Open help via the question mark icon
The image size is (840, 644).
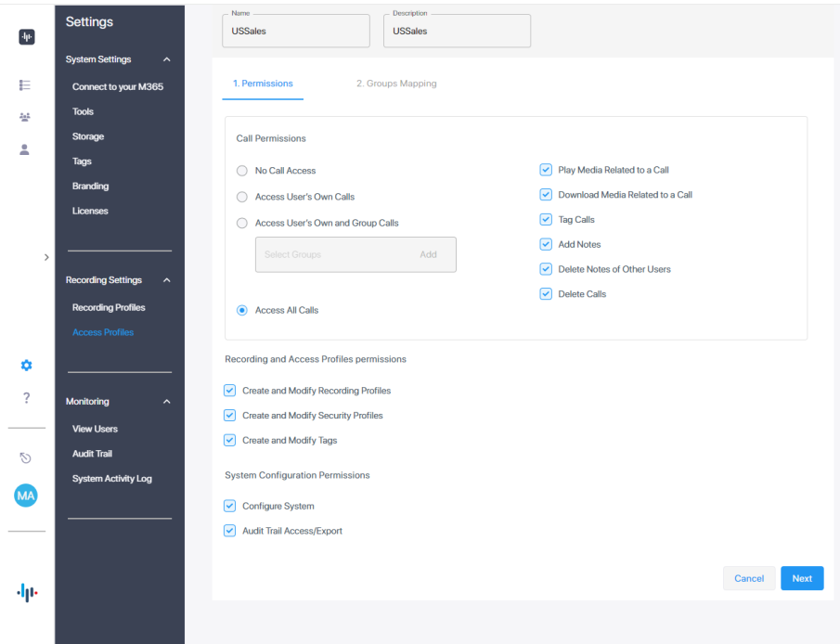(x=26, y=398)
